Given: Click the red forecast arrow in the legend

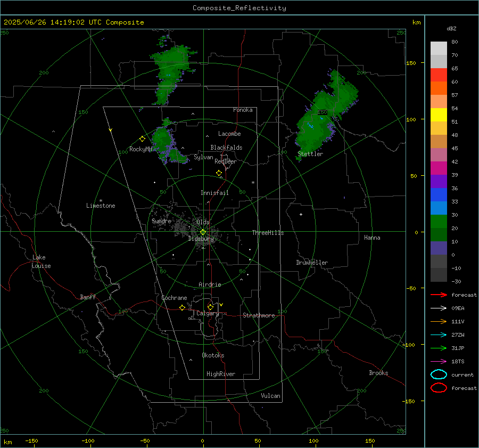Looking at the screenshot, I should [439, 295].
